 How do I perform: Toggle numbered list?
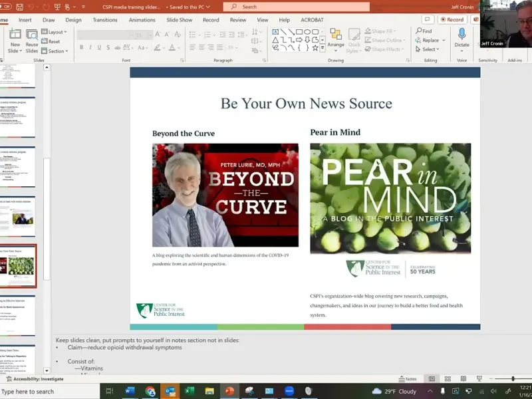pyautogui.click(x=207, y=35)
